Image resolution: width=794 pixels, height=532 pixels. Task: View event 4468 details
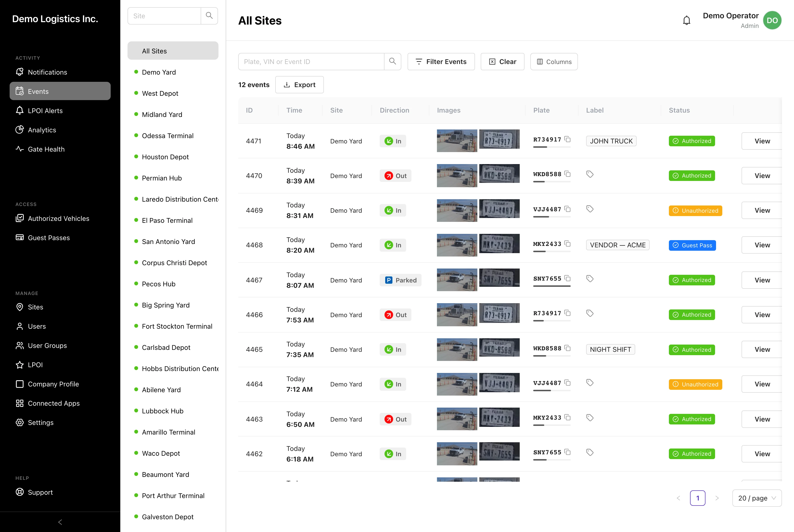point(762,245)
